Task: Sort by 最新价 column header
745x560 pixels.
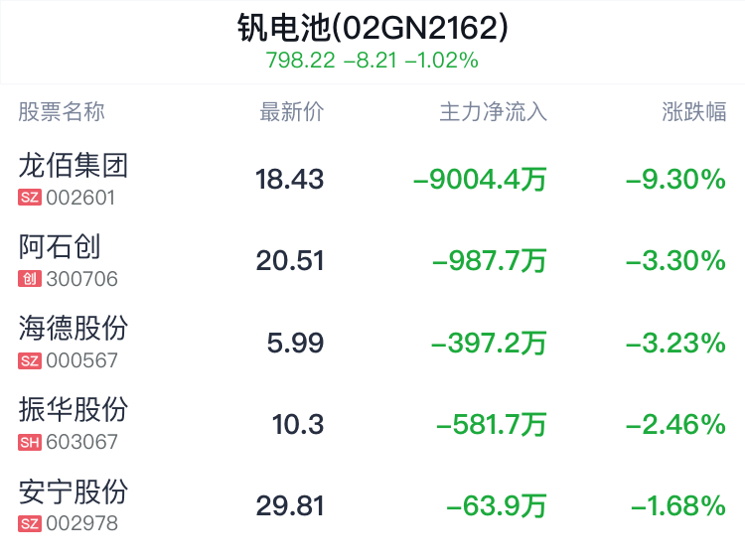Action: click(291, 111)
